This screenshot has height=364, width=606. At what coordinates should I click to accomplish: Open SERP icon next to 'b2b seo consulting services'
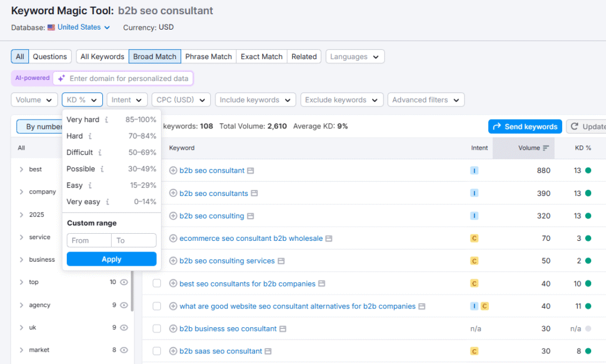pos(281,261)
